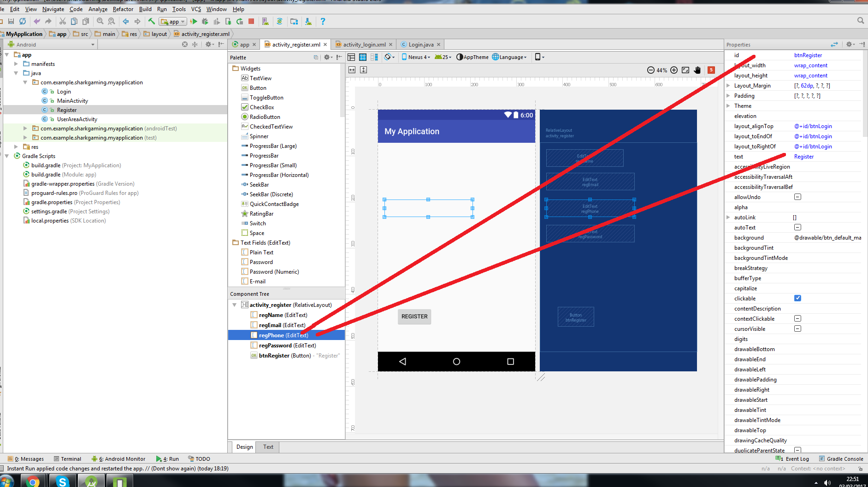Click the red warnings count badge
Viewport: 868px width, 487px height.
(711, 70)
